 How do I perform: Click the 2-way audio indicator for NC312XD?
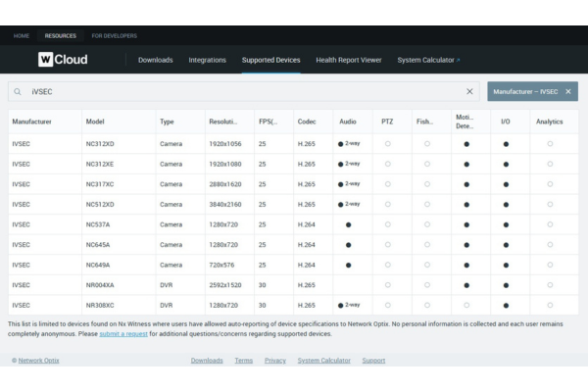[x=349, y=144]
